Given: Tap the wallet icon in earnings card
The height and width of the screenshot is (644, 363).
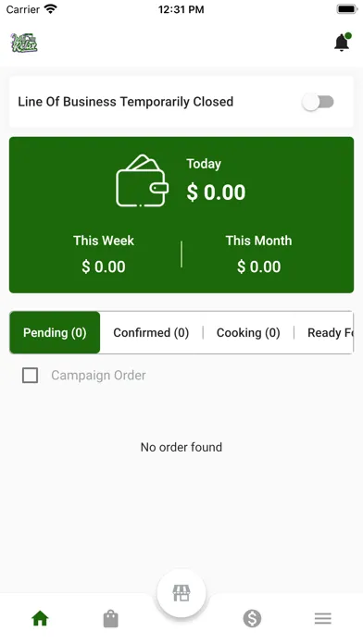Looking at the screenshot, I should [x=142, y=180].
